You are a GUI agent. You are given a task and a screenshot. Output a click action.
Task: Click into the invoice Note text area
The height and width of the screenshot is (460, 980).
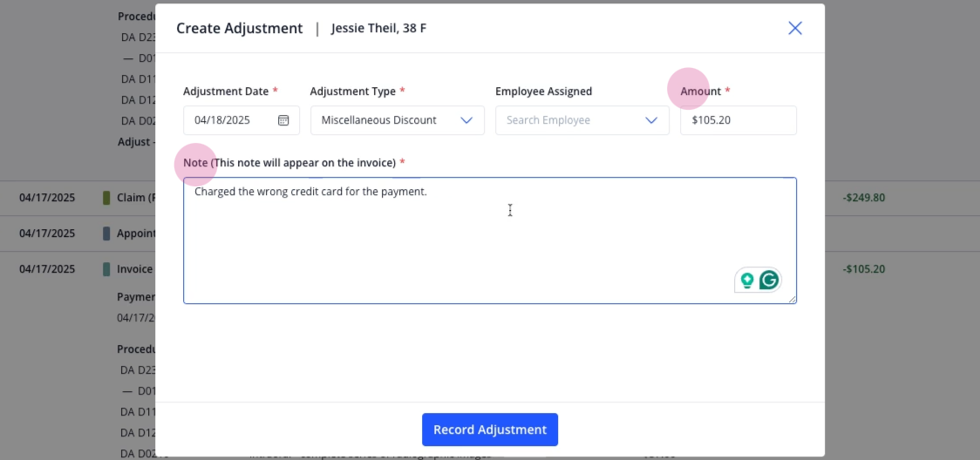click(490, 241)
